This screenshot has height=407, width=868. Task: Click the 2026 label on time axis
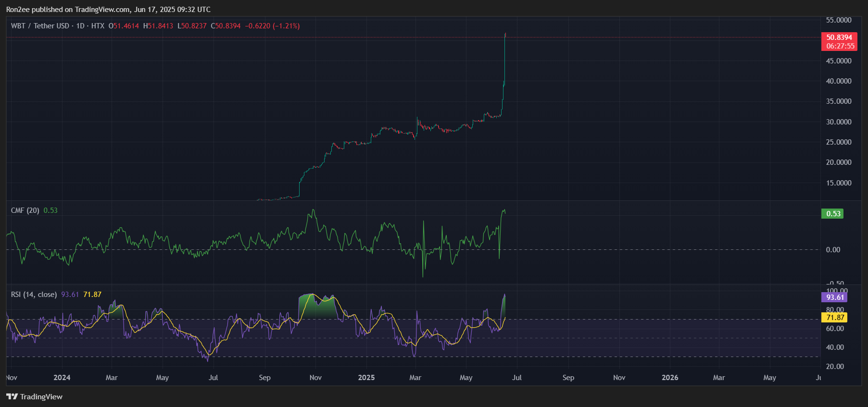670,378
